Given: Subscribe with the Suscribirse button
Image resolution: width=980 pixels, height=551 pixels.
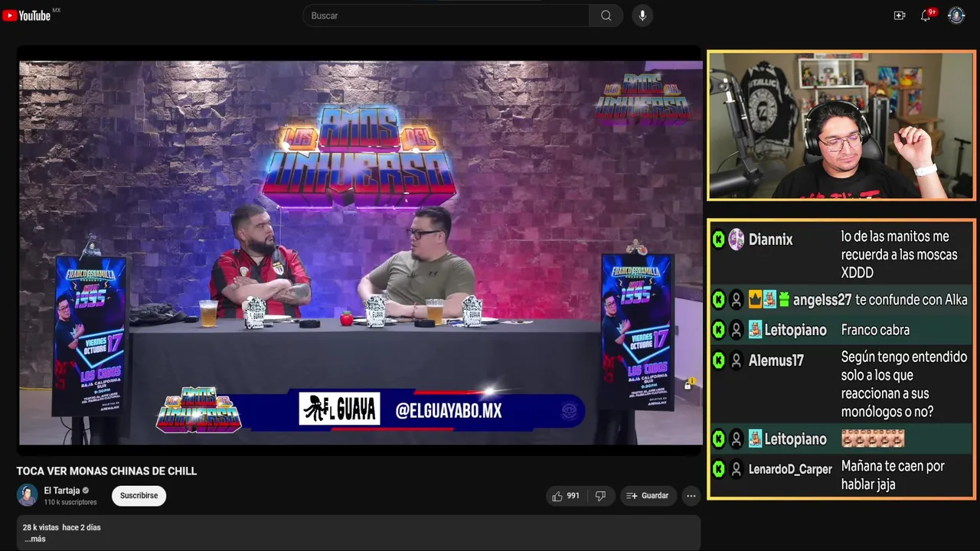Looking at the screenshot, I should (139, 496).
